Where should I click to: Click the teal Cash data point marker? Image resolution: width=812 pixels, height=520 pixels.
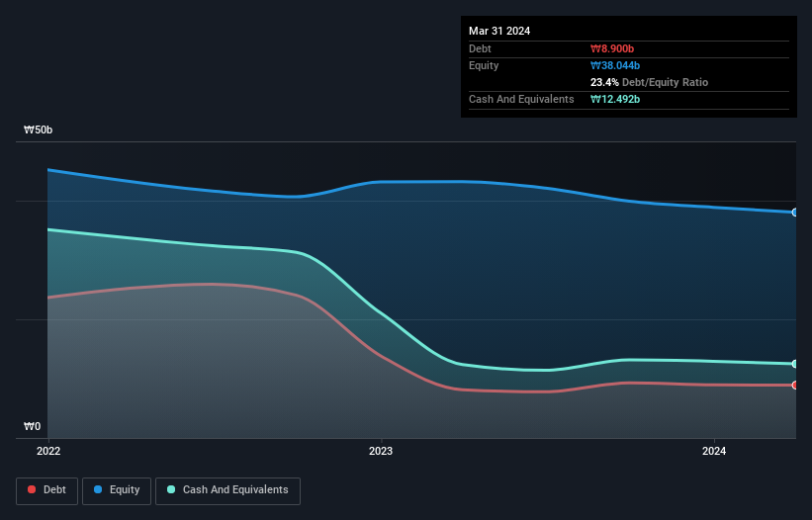pyautogui.click(x=795, y=364)
